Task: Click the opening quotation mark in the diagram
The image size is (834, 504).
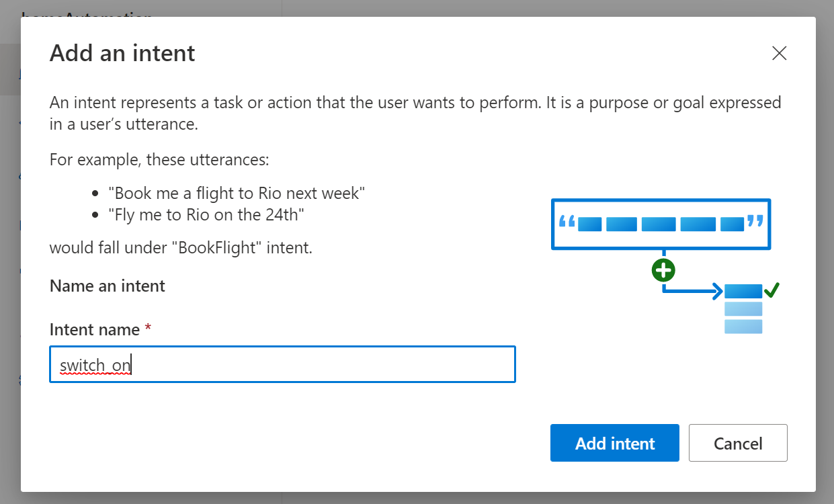Action: (x=567, y=219)
